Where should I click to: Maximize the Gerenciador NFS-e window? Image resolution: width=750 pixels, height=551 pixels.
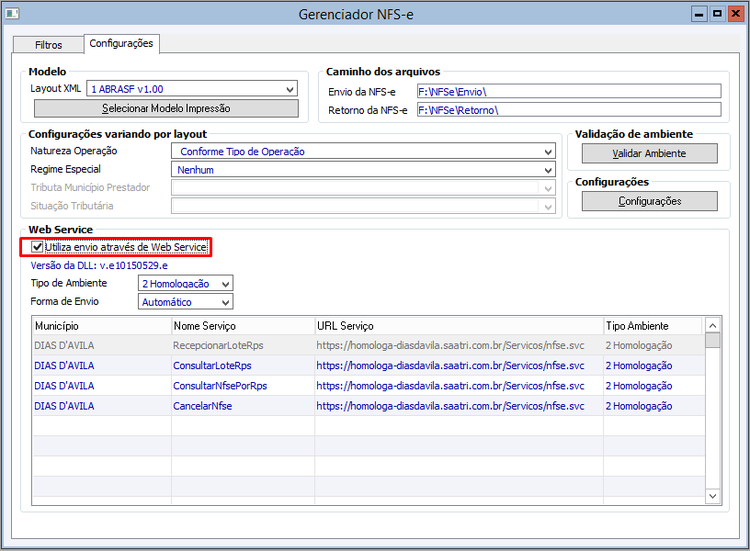pos(717,14)
